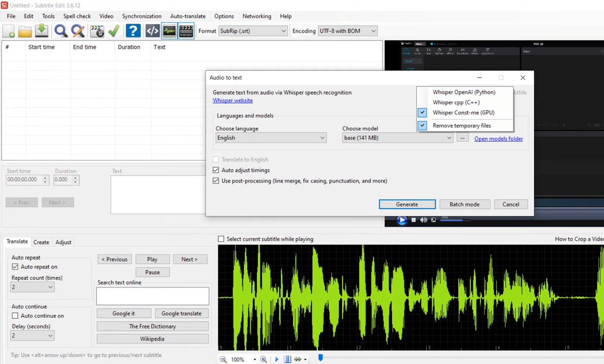Toggle the Translate to English checkbox
This screenshot has width=604, height=364.
(x=216, y=159)
